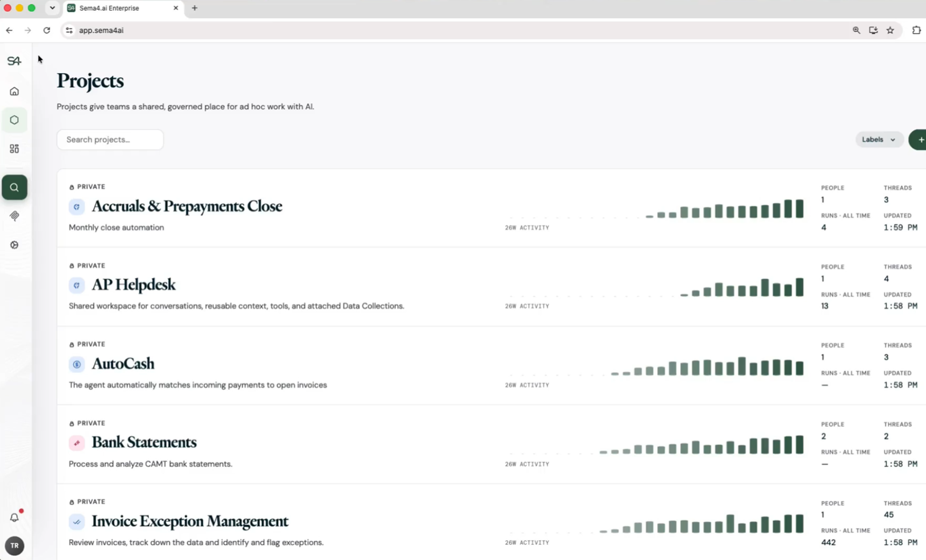This screenshot has width=926, height=560.
Task: Reload the page
Action: tap(47, 31)
